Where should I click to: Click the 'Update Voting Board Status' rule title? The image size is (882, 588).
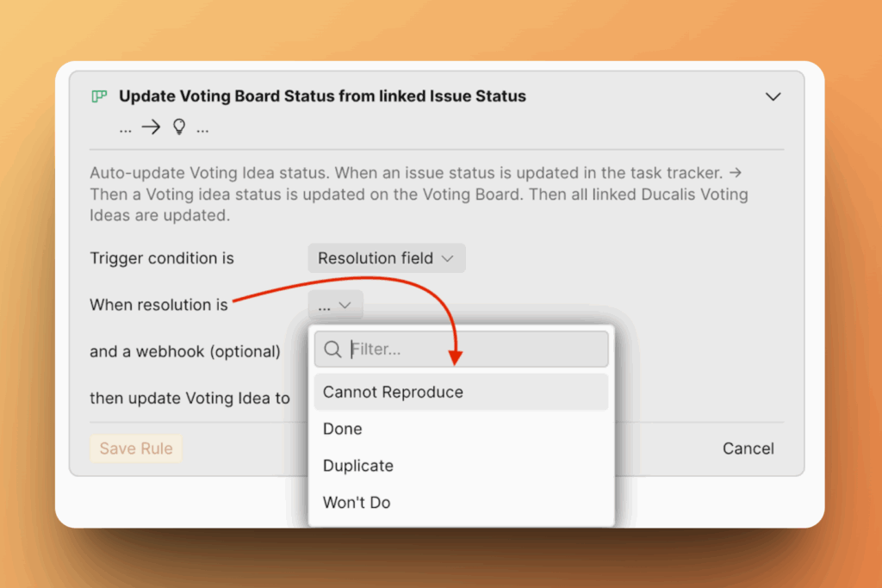322,96
